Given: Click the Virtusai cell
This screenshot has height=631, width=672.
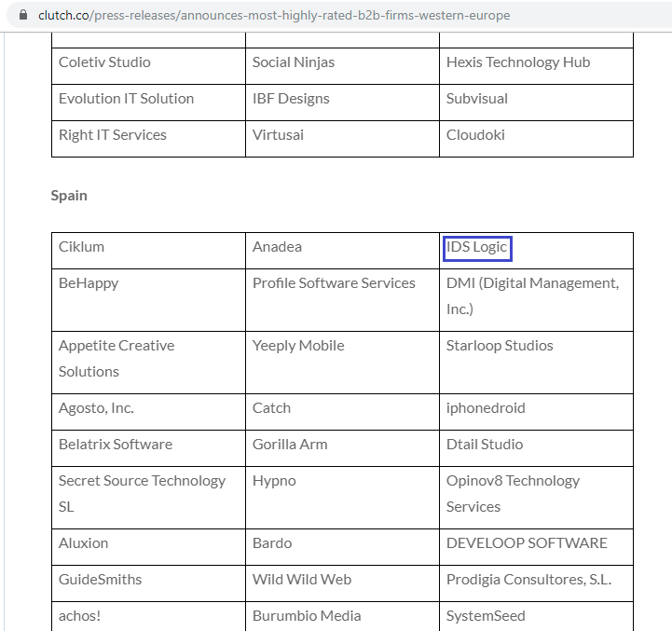Looking at the screenshot, I should pos(342,139).
